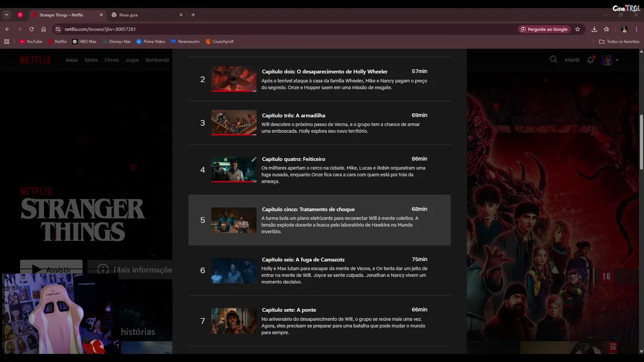Open Netflix notifications bell
644x362 pixels.
click(x=591, y=60)
